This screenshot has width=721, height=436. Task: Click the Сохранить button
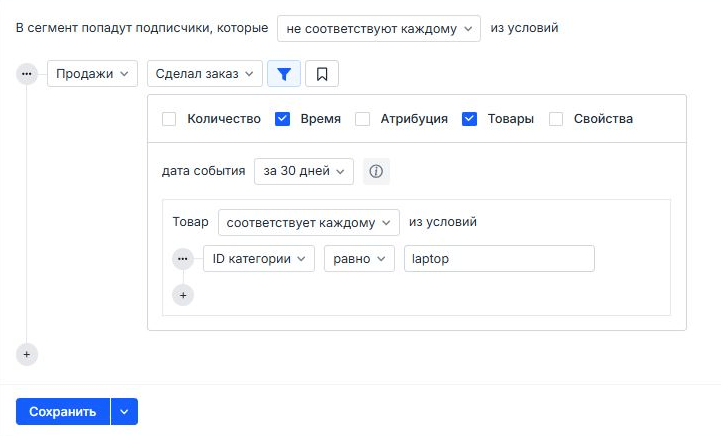coord(63,412)
